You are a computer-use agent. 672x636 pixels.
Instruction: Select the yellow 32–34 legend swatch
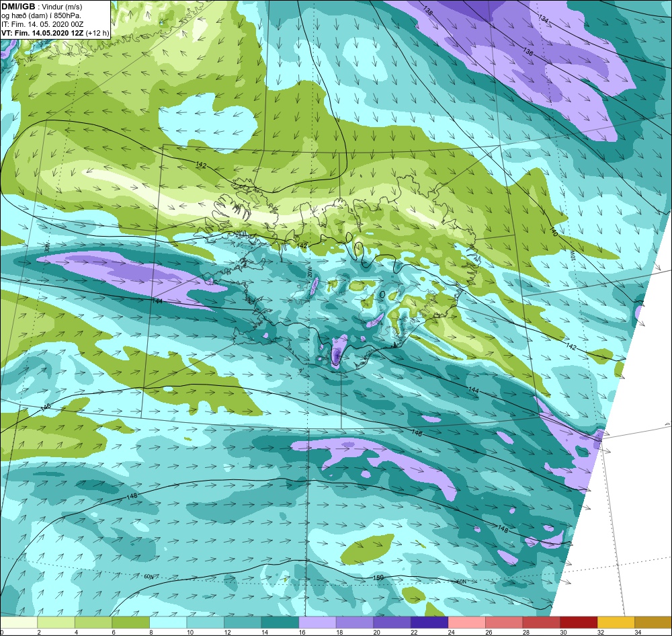(616, 622)
